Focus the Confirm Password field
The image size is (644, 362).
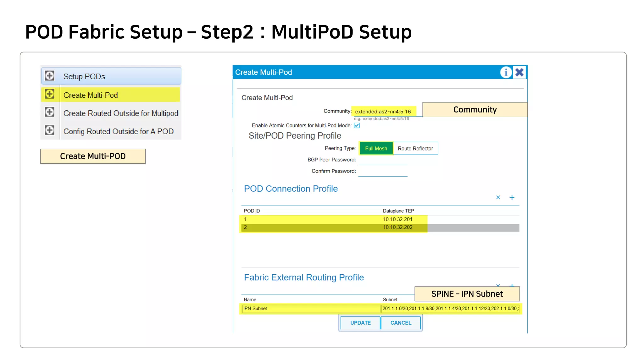pos(383,172)
